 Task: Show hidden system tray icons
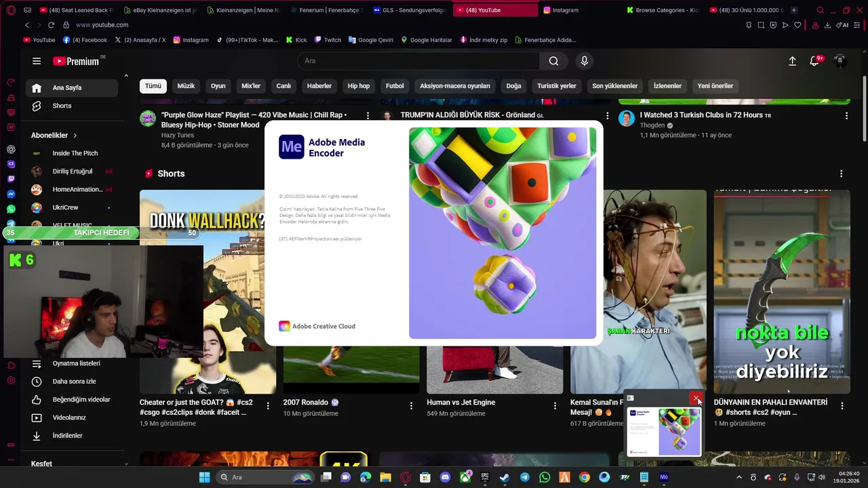[x=738, y=477]
